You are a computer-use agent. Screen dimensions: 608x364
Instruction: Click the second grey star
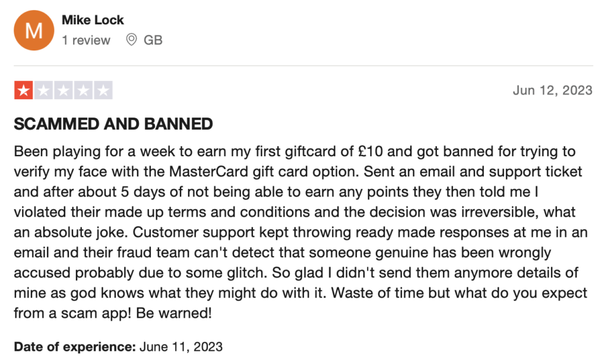43,90
